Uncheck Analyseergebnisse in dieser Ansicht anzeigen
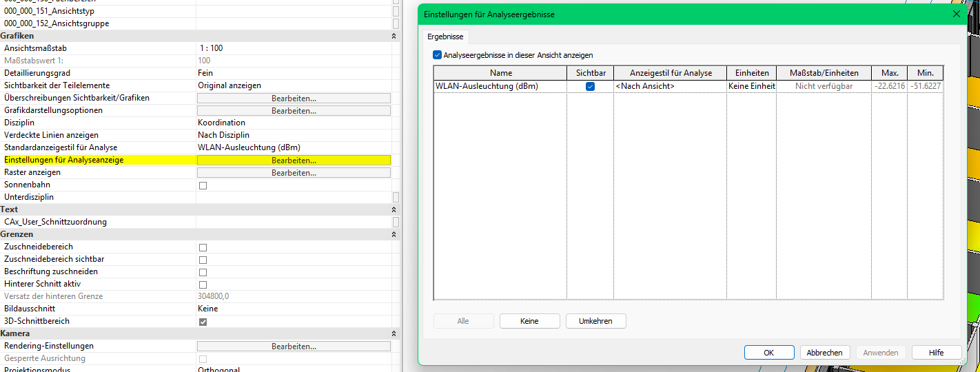This screenshot has width=980, height=372. tap(437, 55)
